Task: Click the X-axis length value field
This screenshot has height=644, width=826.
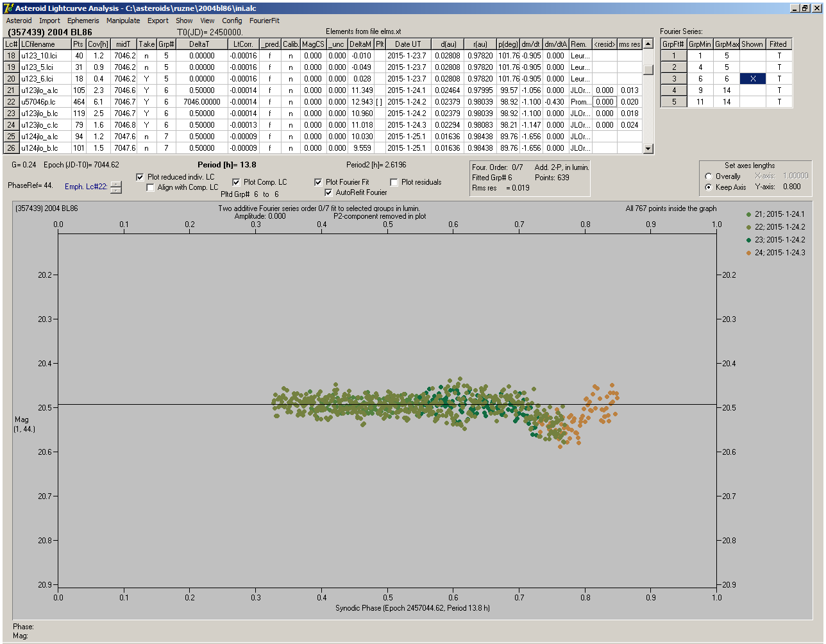Action: (x=795, y=176)
